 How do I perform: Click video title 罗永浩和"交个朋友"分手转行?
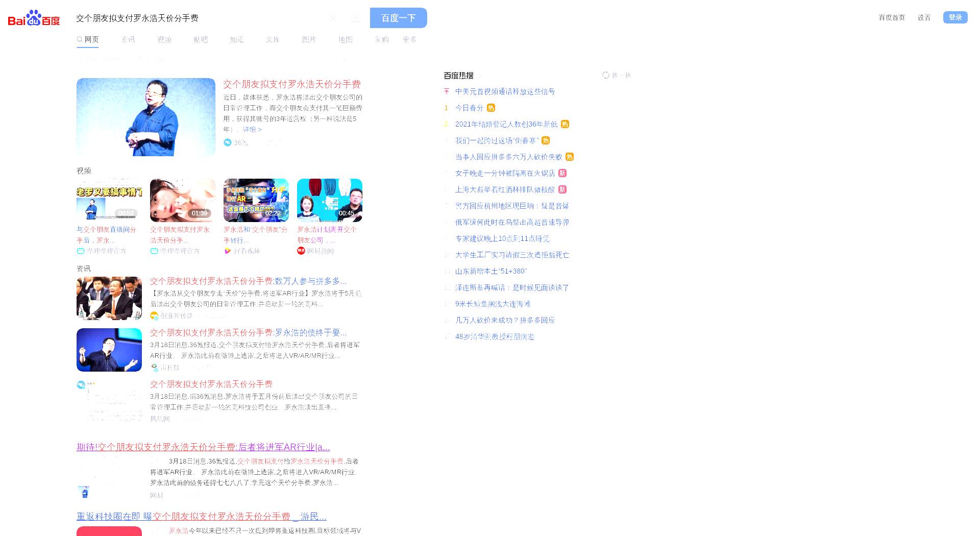point(256,235)
